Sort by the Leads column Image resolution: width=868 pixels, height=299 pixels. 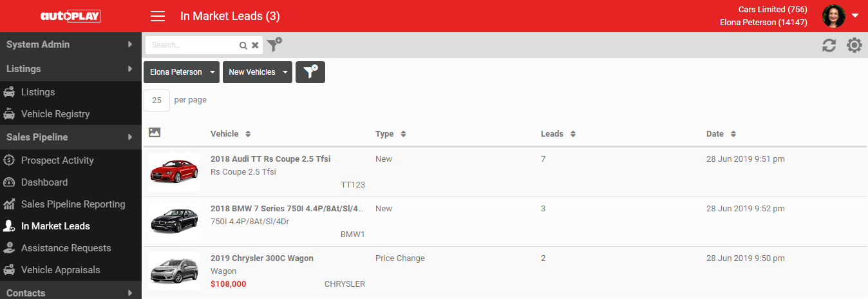pyautogui.click(x=558, y=134)
